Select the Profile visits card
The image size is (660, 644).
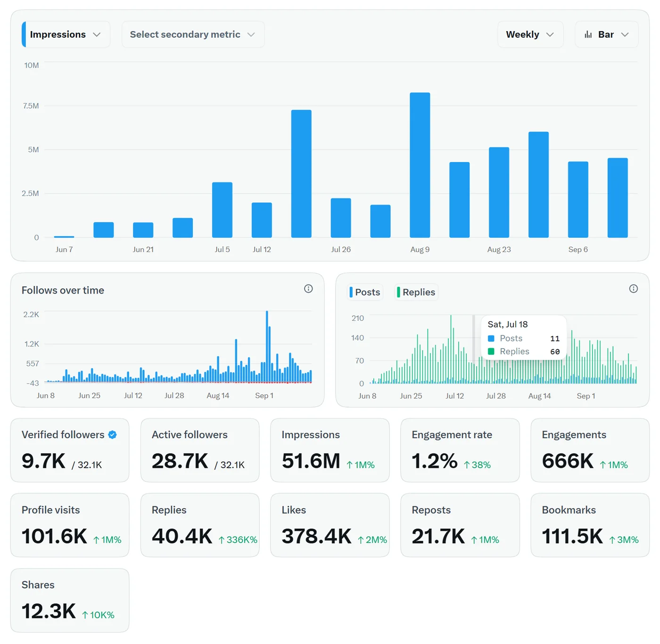click(x=70, y=525)
